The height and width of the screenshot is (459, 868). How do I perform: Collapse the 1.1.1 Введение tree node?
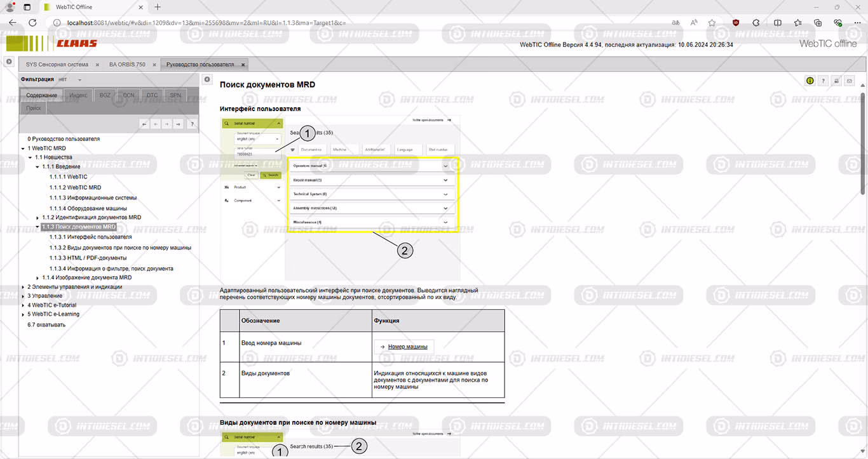tap(37, 167)
